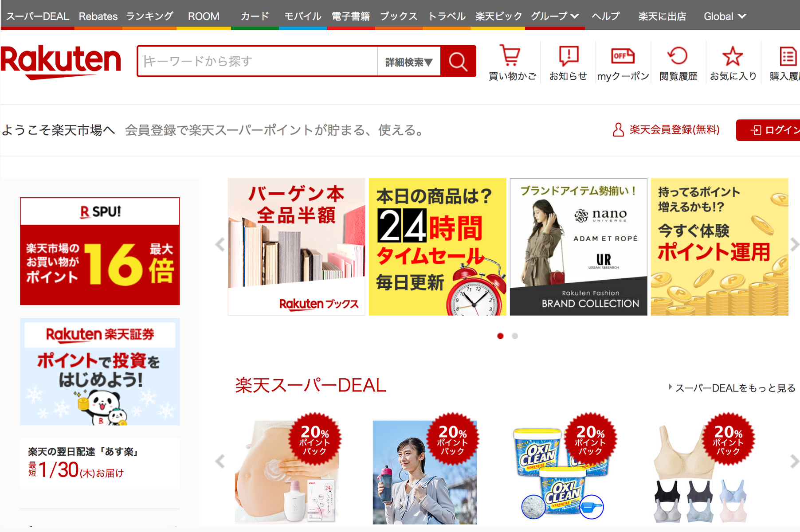This screenshot has width=800, height=532.
Task: Open カード in top navigation
Action: (255, 16)
